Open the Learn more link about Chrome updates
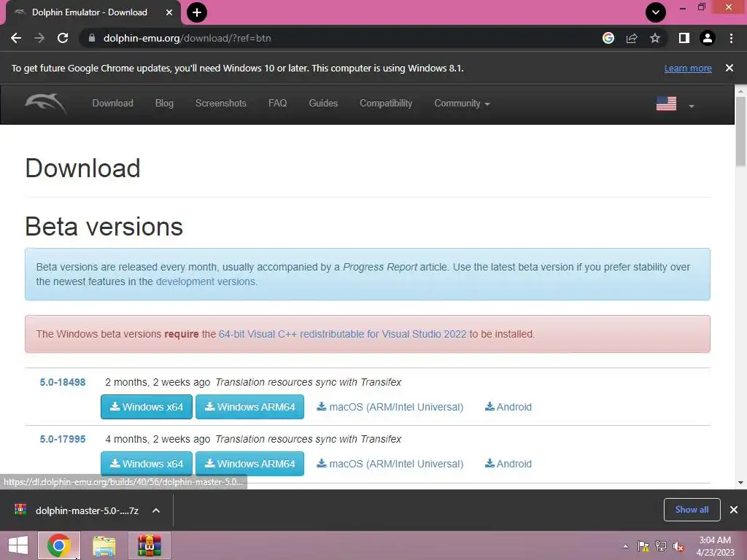This screenshot has width=747, height=560. (x=688, y=68)
